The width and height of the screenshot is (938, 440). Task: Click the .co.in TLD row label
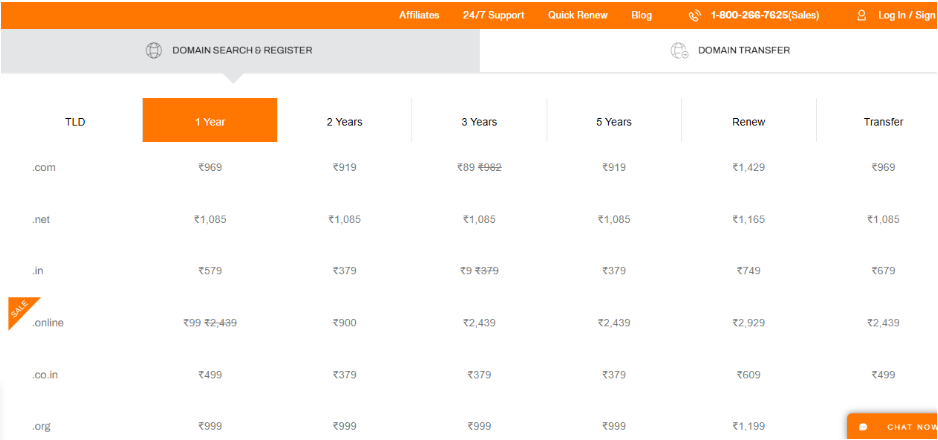(x=45, y=375)
